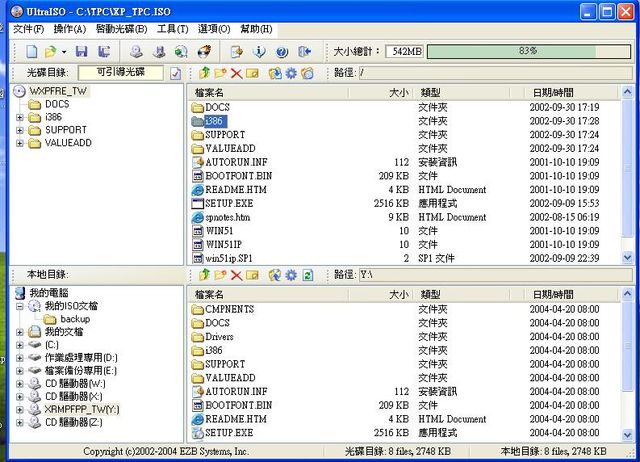Click the red X delete in local pane

click(x=236, y=275)
